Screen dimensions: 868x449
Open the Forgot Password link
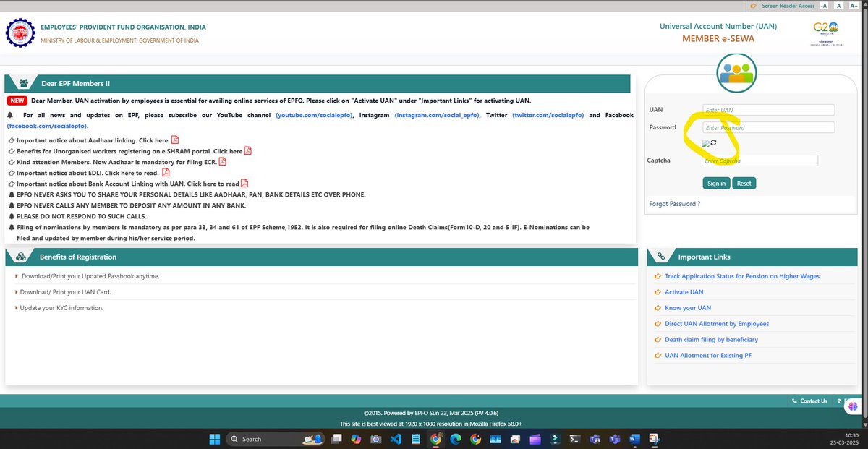pyautogui.click(x=675, y=204)
